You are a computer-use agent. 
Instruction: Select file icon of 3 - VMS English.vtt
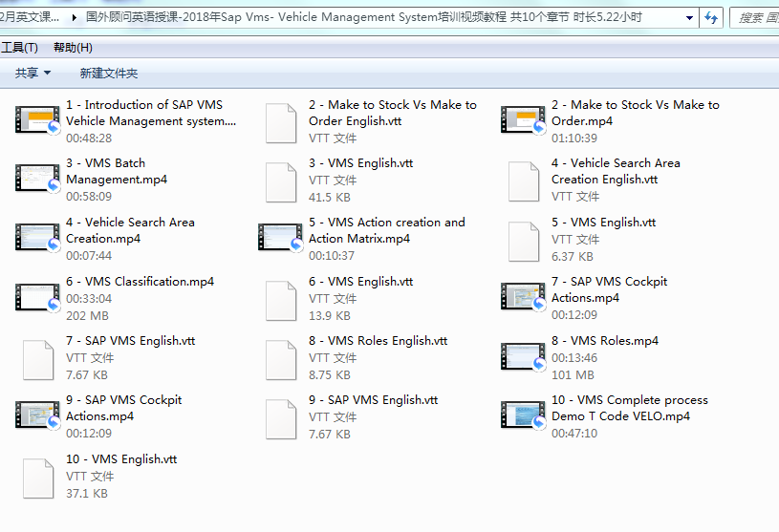pos(281,182)
